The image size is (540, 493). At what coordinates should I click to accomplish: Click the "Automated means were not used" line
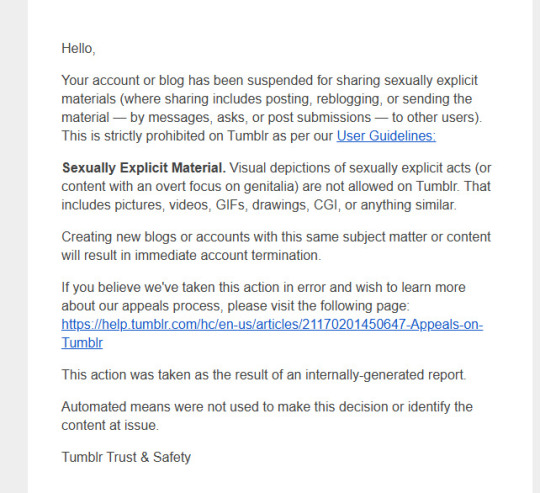point(267,407)
